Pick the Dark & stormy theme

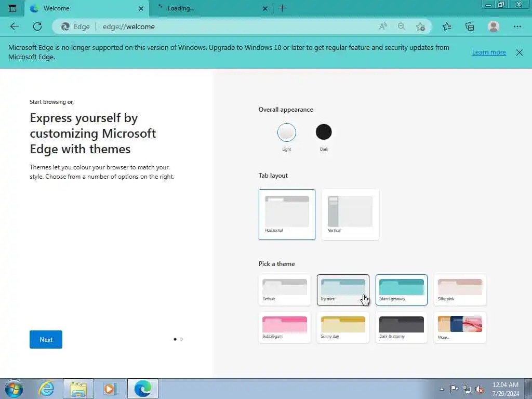(x=402, y=327)
